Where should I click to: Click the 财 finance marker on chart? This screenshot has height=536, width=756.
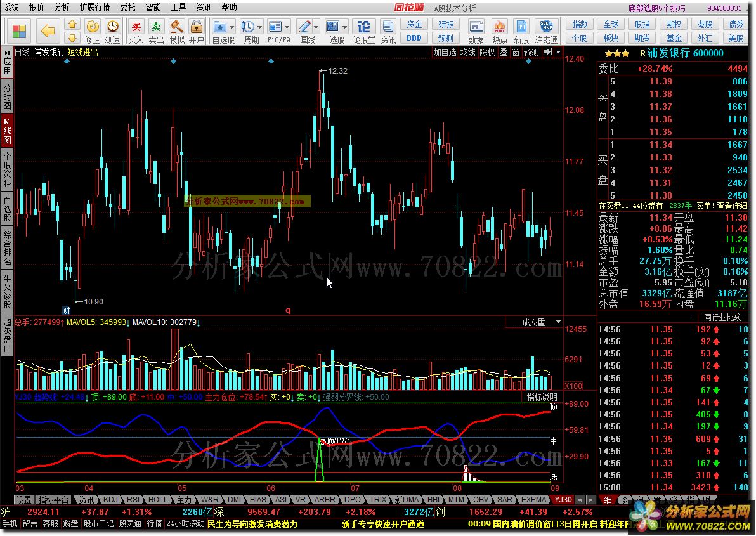(66, 311)
